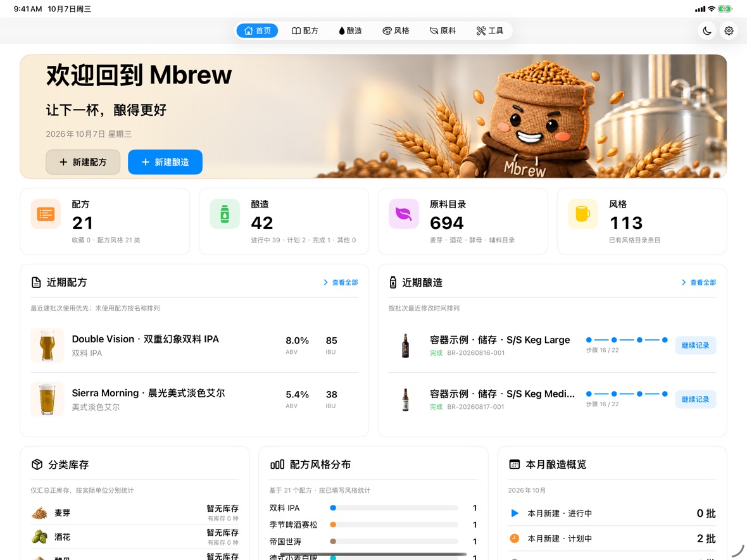
Task: Click the 85 IBU value
Action: coord(332,340)
